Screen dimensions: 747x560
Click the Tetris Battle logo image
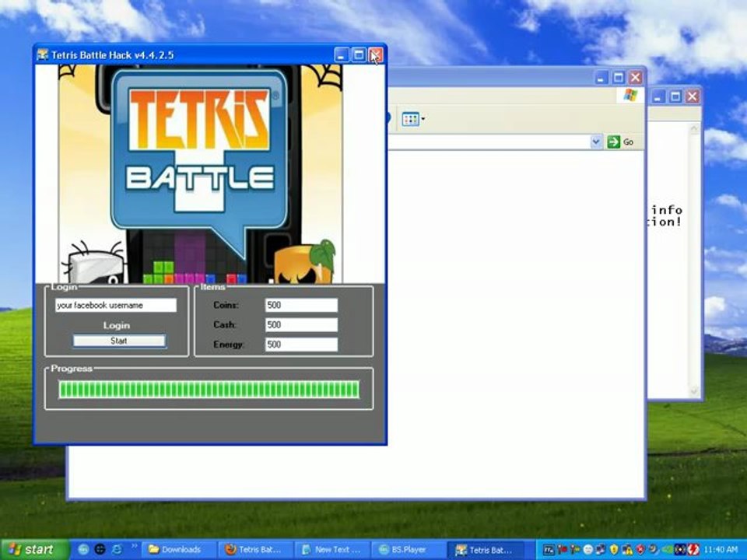[x=200, y=173]
